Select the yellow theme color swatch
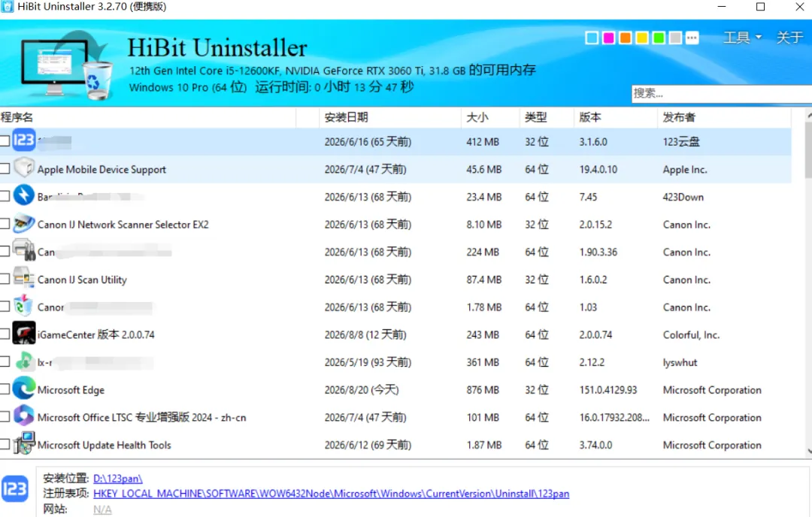The width and height of the screenshot is (812, 517). [x=641, y=38]
